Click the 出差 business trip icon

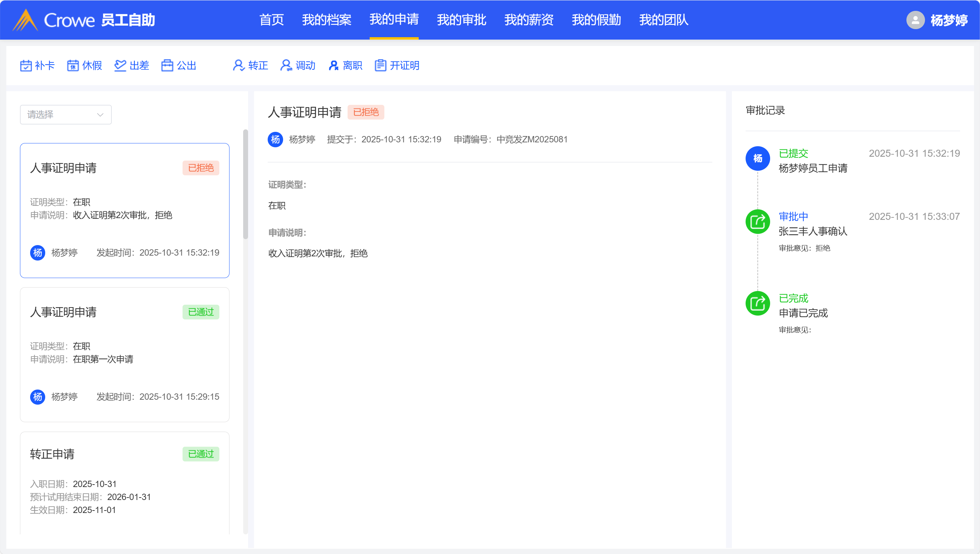[x=120, y=66]
